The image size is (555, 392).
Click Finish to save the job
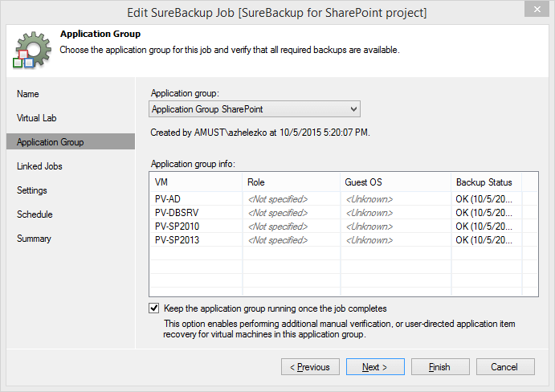click(x=440, y=367)
